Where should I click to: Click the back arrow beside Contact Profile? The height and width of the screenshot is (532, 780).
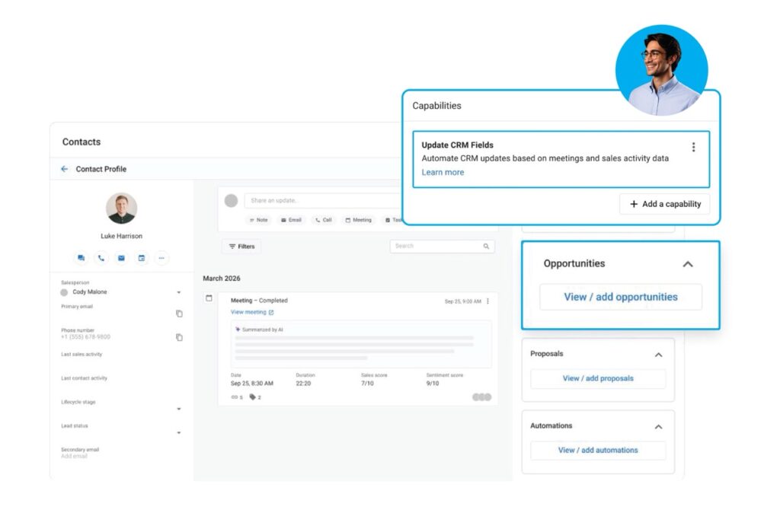[x=65, y=169]
